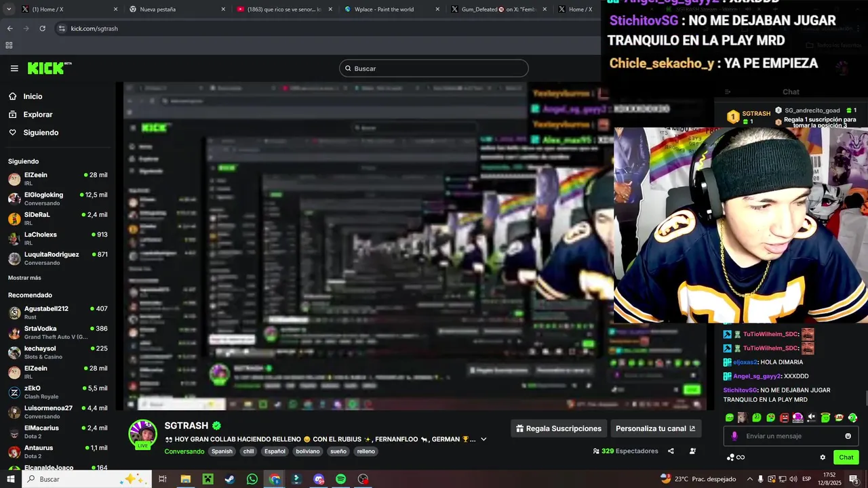Open LaCholexs channel in sidebar
Viewport: 868px width, 488px height.
pyautogui.click(x=58, y=239)
